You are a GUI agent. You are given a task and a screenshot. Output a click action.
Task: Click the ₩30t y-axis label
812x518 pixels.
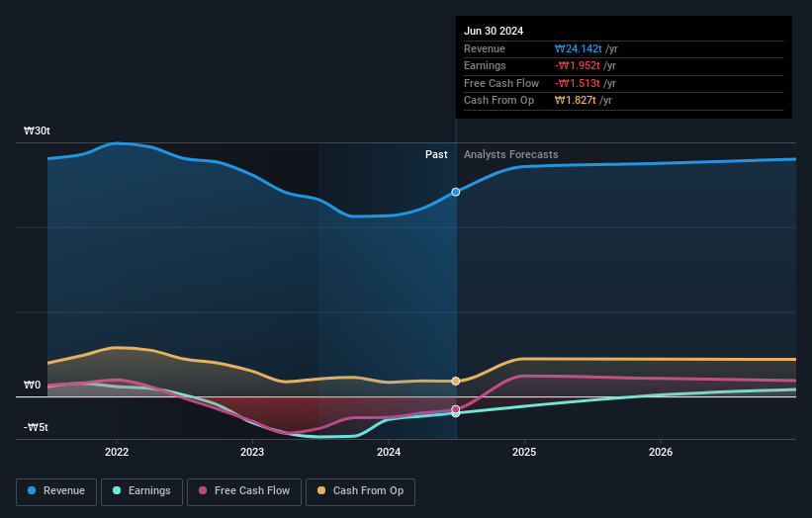(37, 130)
